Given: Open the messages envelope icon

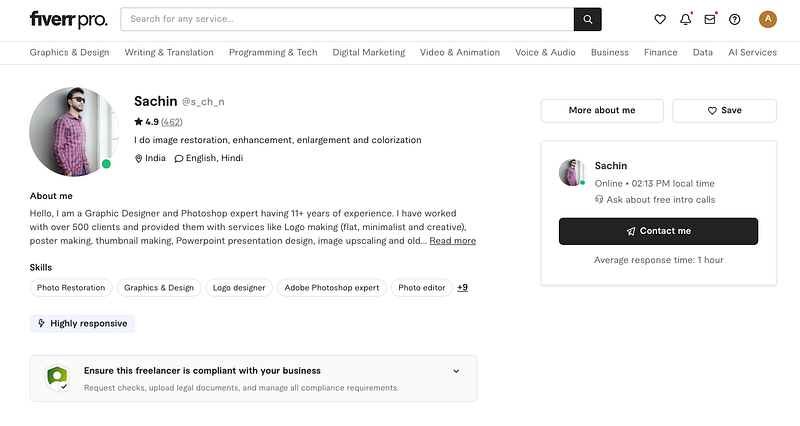Looking at the screenshot, I should coord(710,19).
